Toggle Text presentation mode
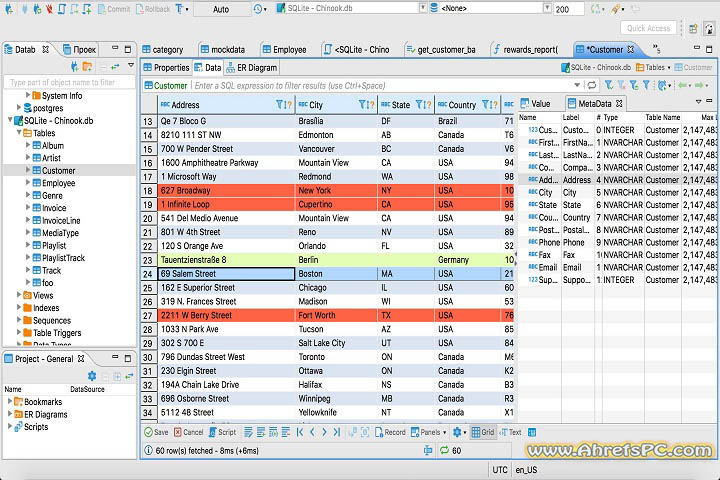 click(510, 432)
